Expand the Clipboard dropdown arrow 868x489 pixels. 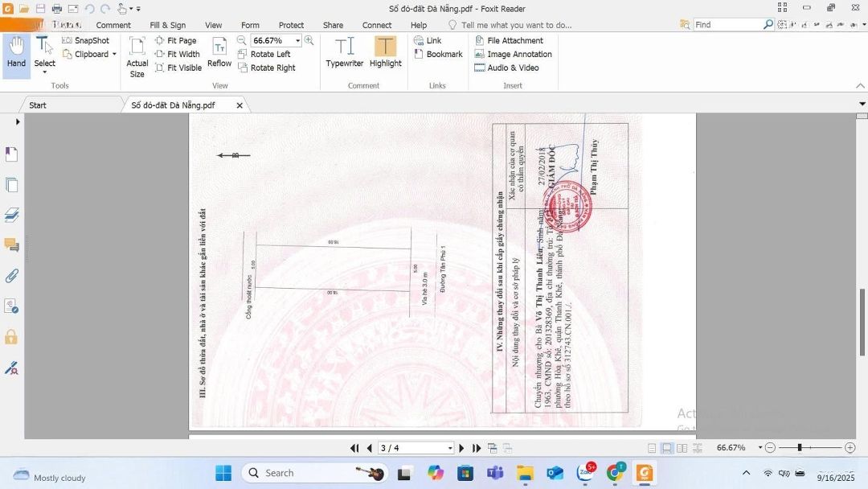click(x=114, y=55)
